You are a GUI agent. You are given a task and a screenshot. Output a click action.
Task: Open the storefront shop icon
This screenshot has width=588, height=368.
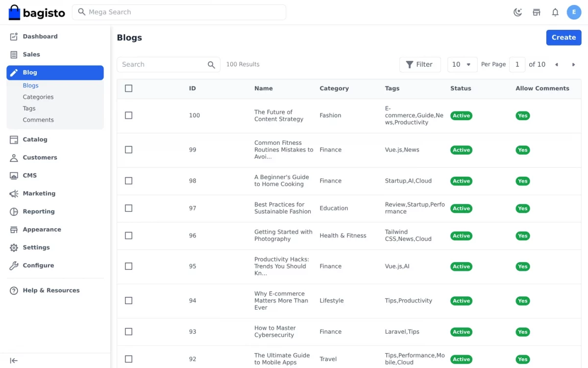(x=537, y=12)
